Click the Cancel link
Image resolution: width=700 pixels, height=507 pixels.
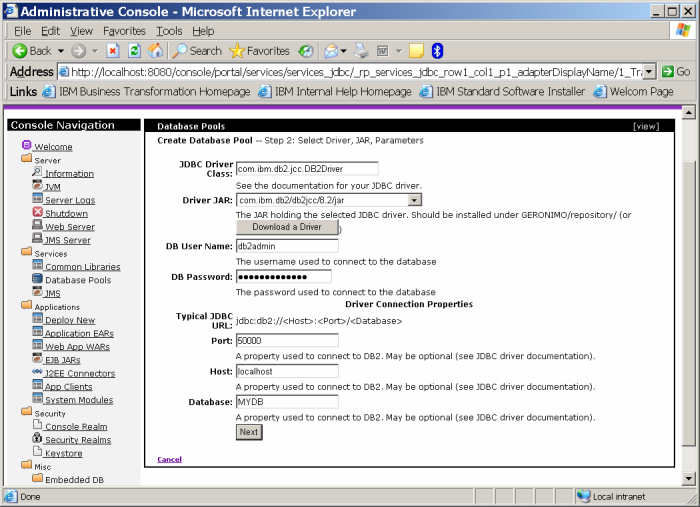(x=169, y=459)
